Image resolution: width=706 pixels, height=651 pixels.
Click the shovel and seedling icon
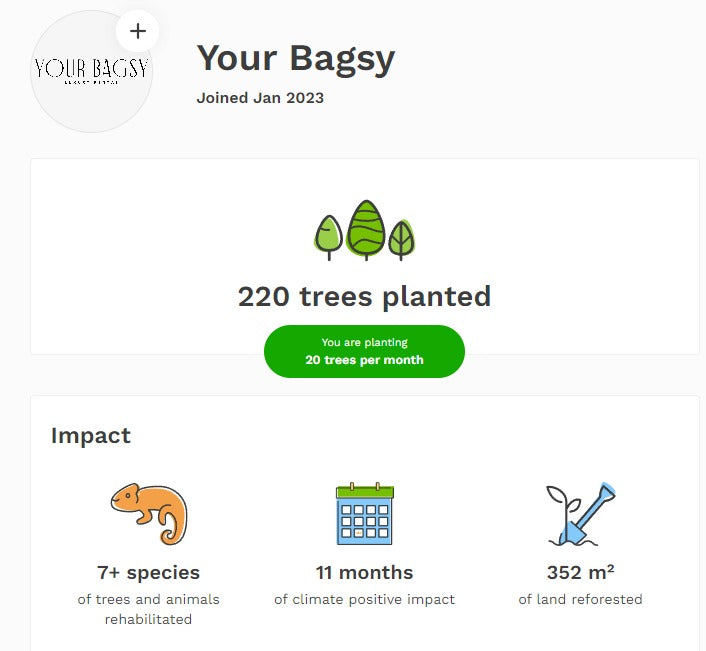point(580,514)
